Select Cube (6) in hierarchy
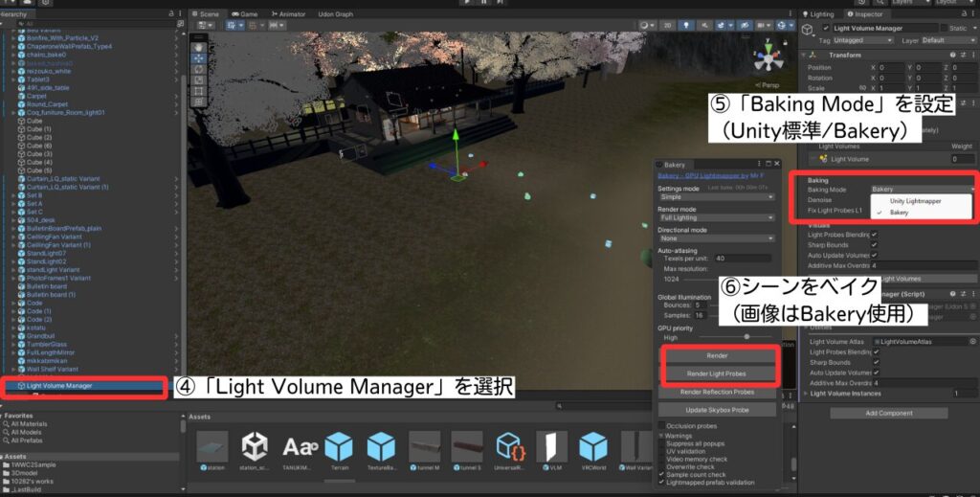This screenshot has height=497, width=980. pyautogui.click(x=38, y=146)
